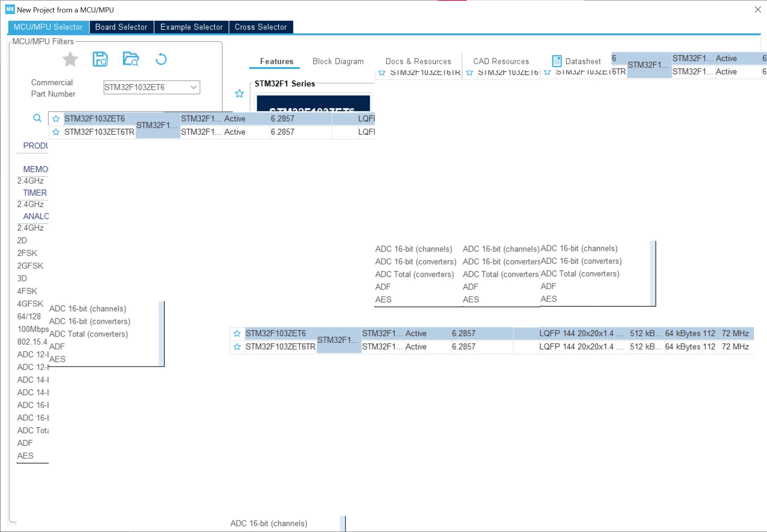Click the save search icon in MCU/MPU Filters

[100, 59]
